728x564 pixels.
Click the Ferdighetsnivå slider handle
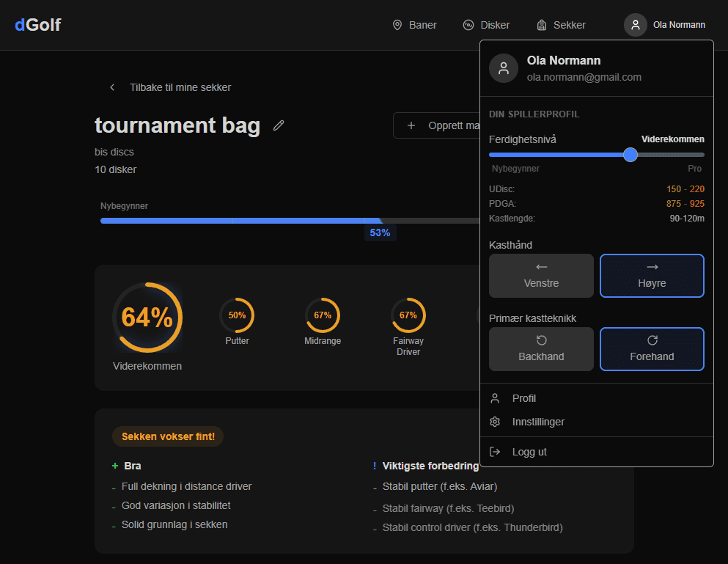[x=630, y=155]
